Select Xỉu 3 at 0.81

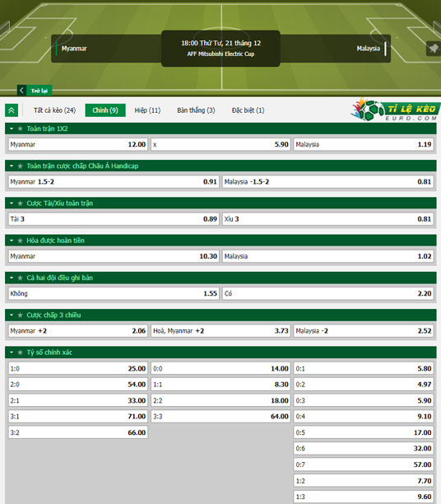tap(328, 219)
